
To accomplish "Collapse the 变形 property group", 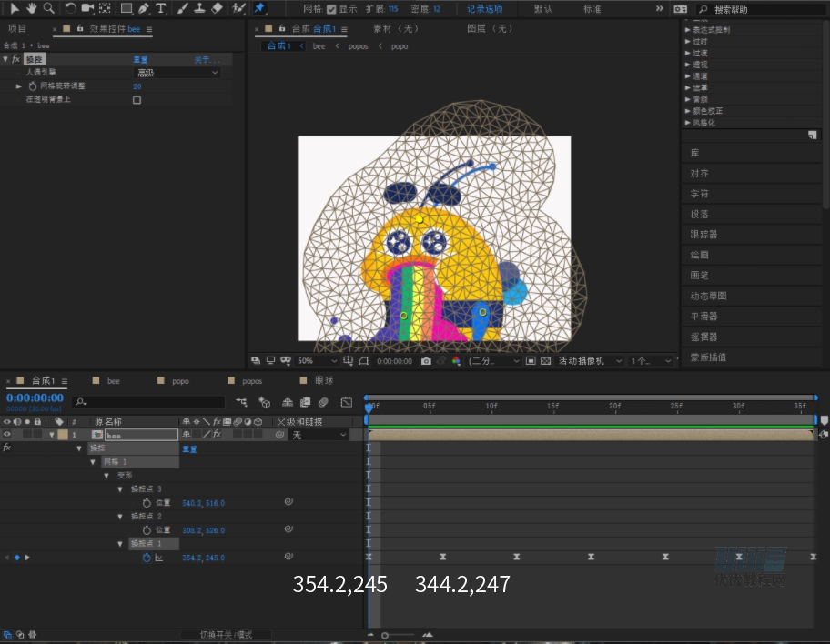I will [106, 476].
